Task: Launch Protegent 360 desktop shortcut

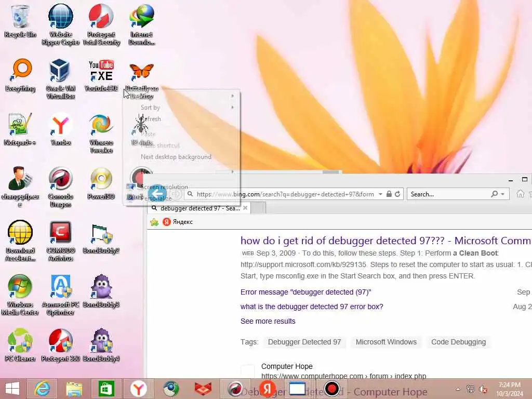Action: [x=60, y=345]
